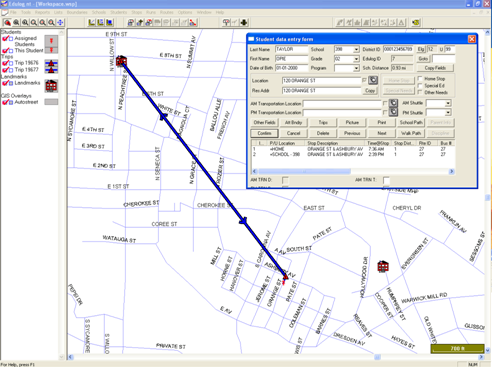The image size is (492, 367).
Task: Open the Boundaries menu
Action: 77,12
